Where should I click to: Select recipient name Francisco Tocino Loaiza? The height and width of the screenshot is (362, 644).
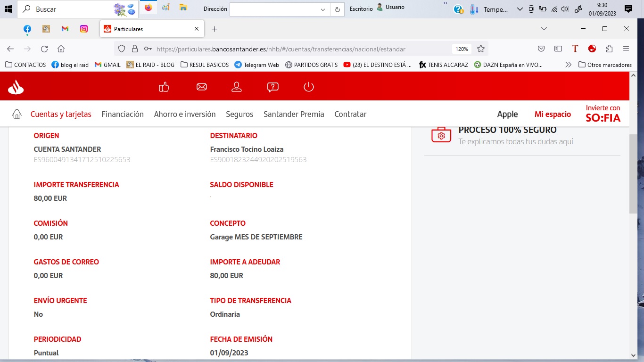(247, 149)
